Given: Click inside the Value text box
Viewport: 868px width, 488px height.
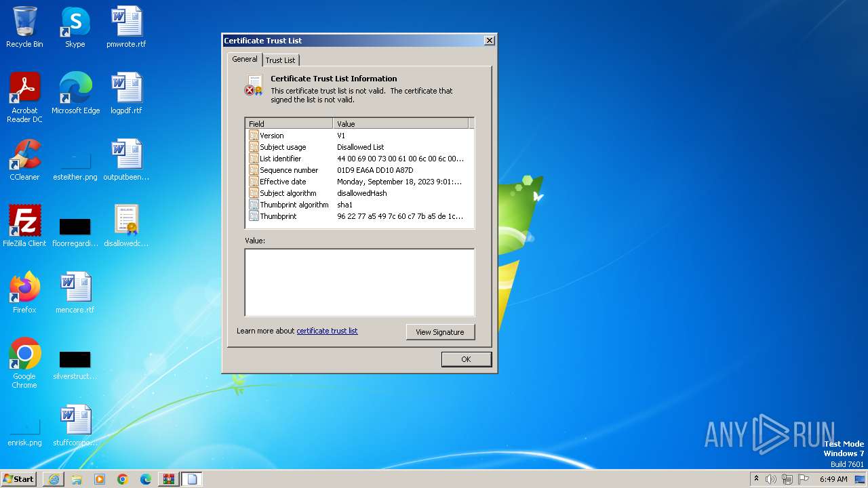Looking at the screenshot, I should pyautogui.click(x=359, y=282).
